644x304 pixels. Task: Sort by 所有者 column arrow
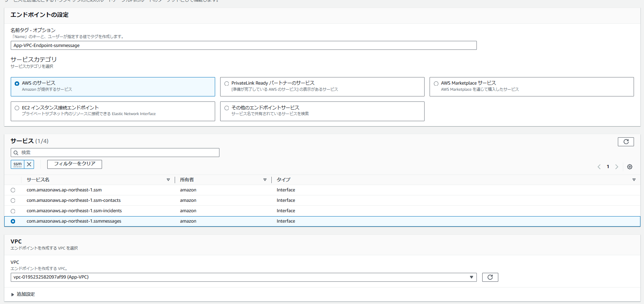[x=265, y=180]
